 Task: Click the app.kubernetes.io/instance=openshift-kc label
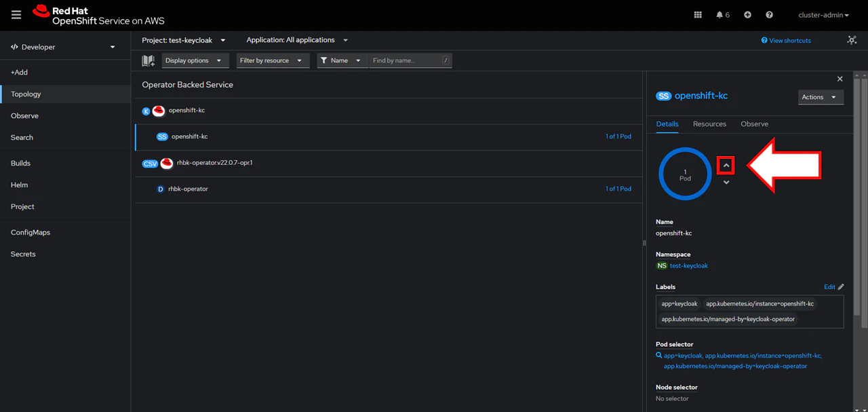759,304
